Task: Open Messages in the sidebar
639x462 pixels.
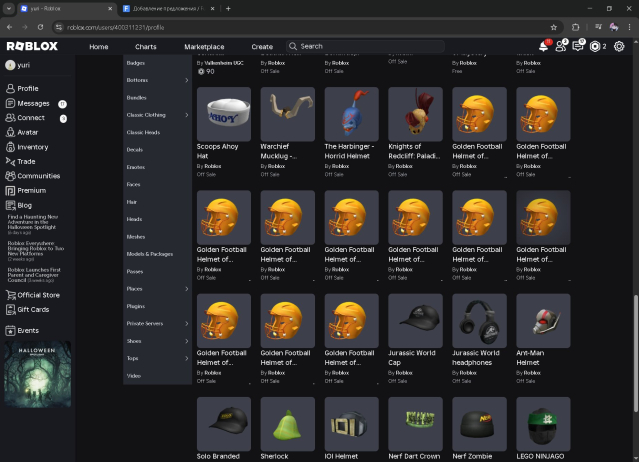Action: 32,103
